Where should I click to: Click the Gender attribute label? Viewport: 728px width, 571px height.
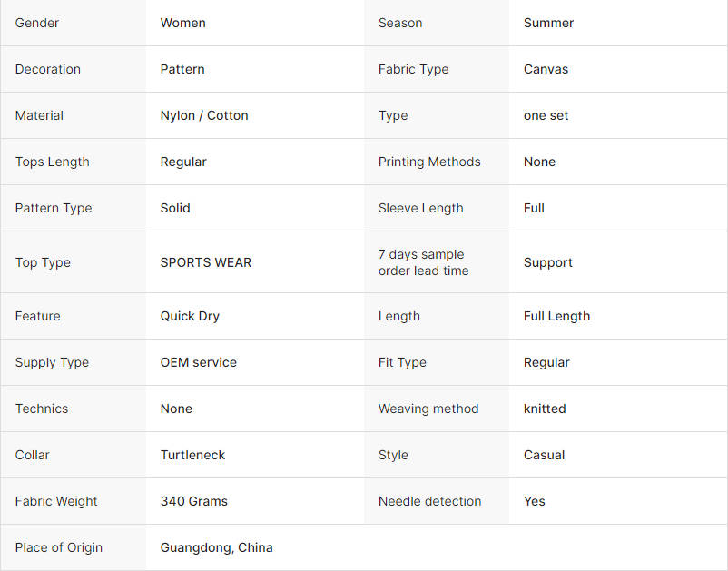pyautogui.click(x=39, y=23)
